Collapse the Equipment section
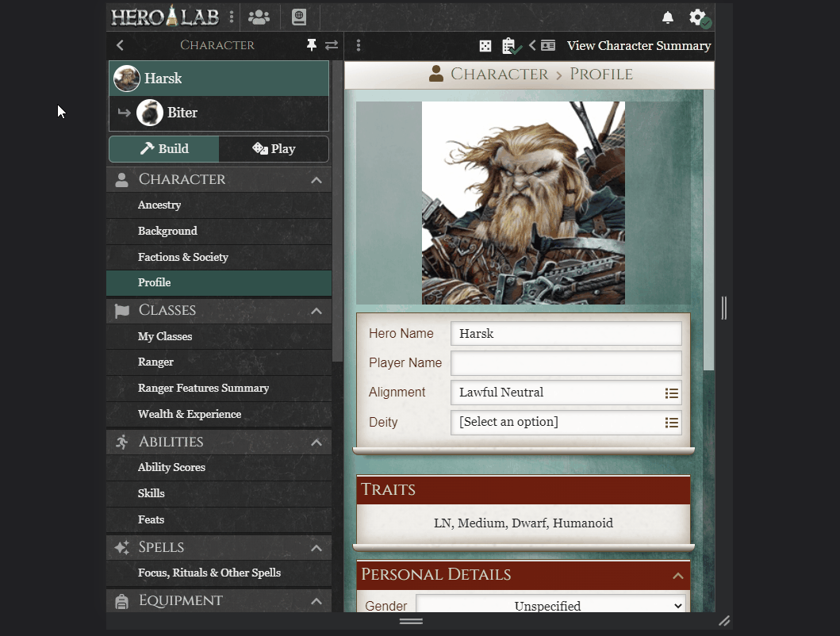The width and height of the screenshot is (840, 636). click(x=316, y=602)
